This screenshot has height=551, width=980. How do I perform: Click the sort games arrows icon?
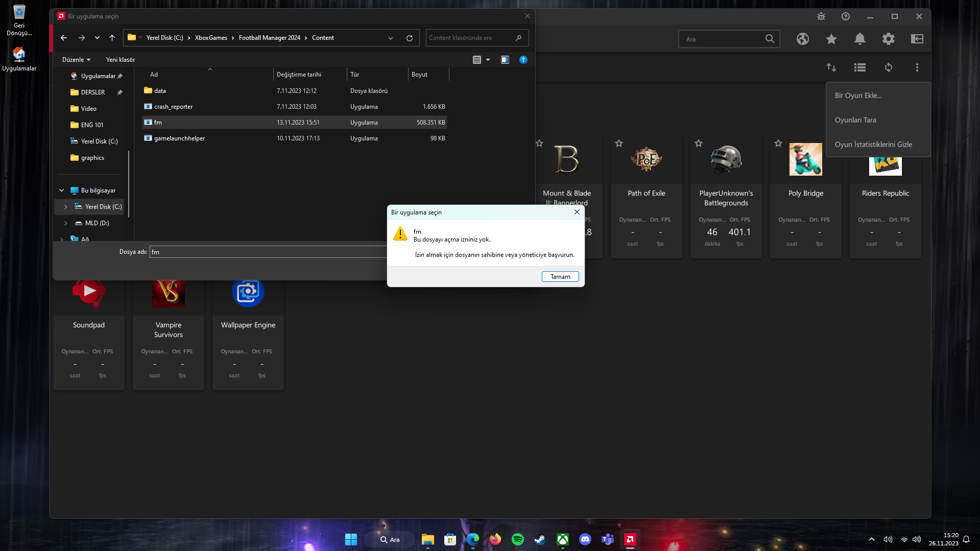coord(831,67)
